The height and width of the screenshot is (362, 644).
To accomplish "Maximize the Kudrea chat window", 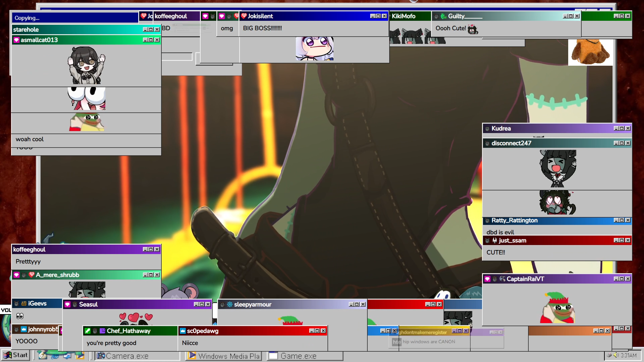I will [622, 128].
